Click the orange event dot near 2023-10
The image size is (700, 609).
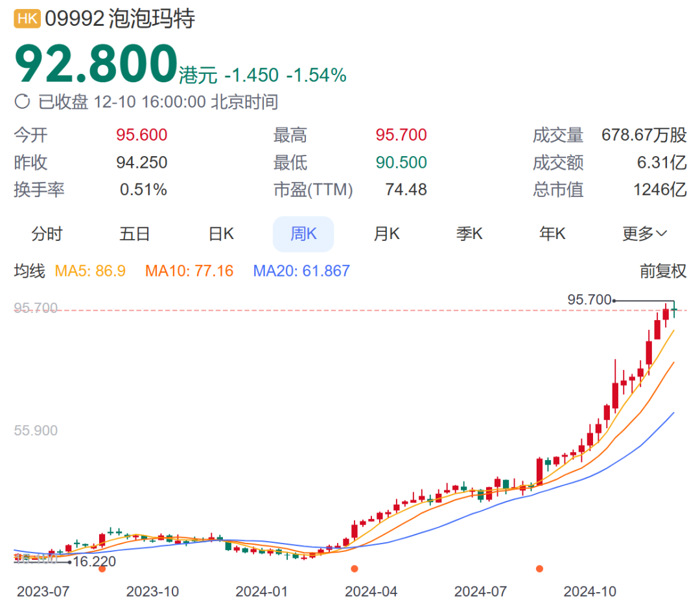click(102, 569)
